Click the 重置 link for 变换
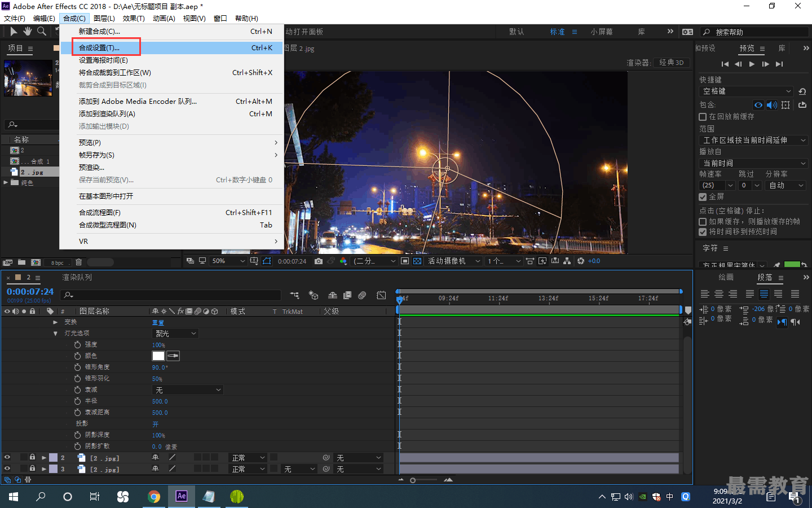This screenshot has height=508, width=812. coord(158,322)
